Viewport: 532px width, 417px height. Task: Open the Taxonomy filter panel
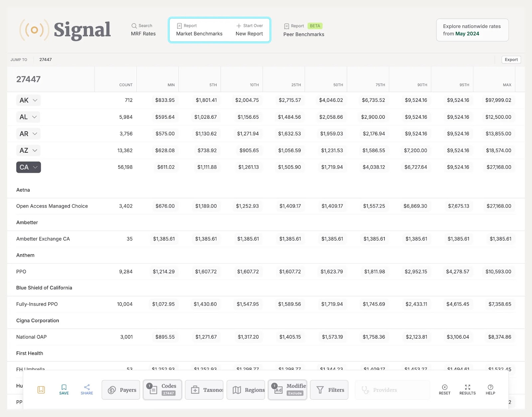click(204, 390)
